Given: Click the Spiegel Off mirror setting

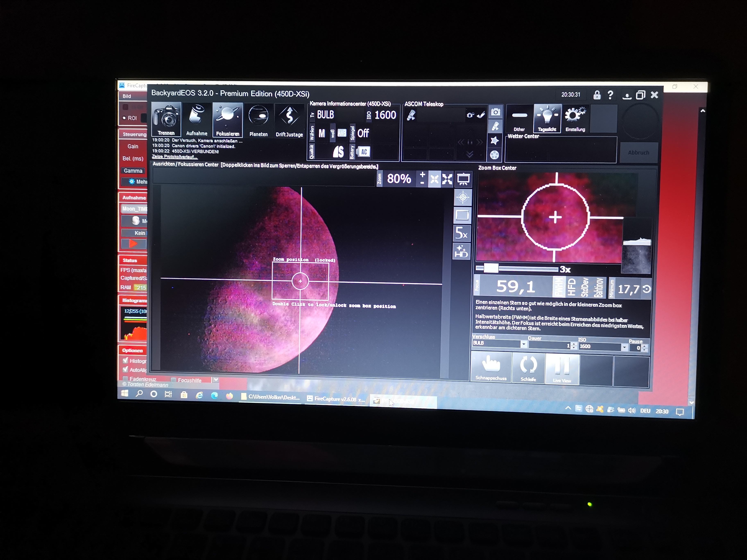Looking at the screenshot, I should [x=363, y=133].
